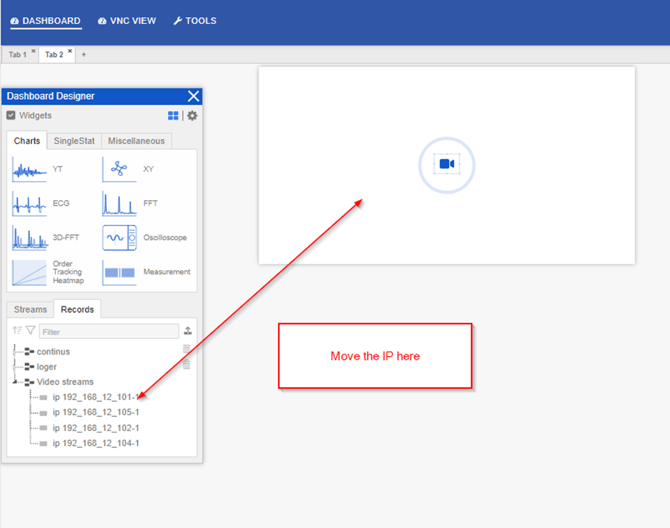This screenshot has width=670, height=528.
Task: Choose the Oscilloscope widget
Action: (119, 238)
